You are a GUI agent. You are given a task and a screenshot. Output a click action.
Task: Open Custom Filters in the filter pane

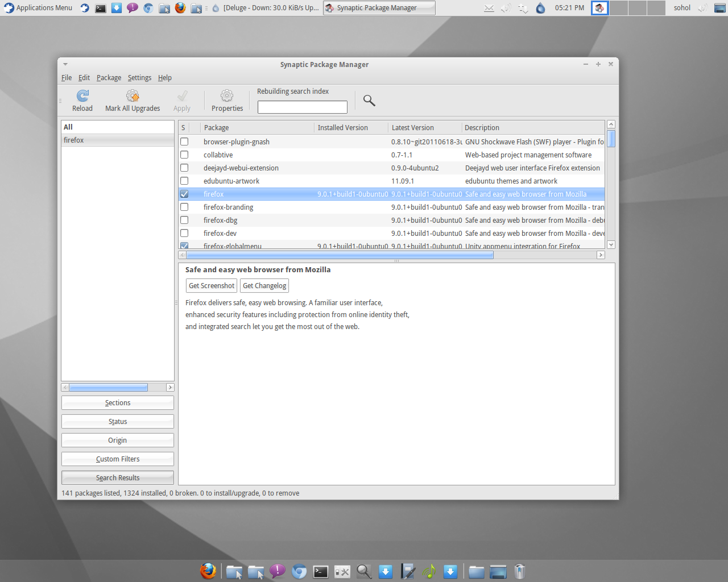tap(118, 459)
